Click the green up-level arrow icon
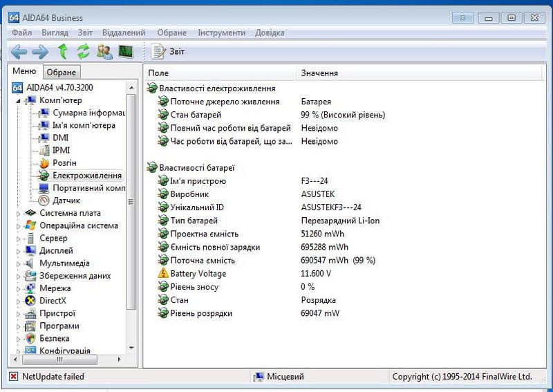 tap(63, 52)
